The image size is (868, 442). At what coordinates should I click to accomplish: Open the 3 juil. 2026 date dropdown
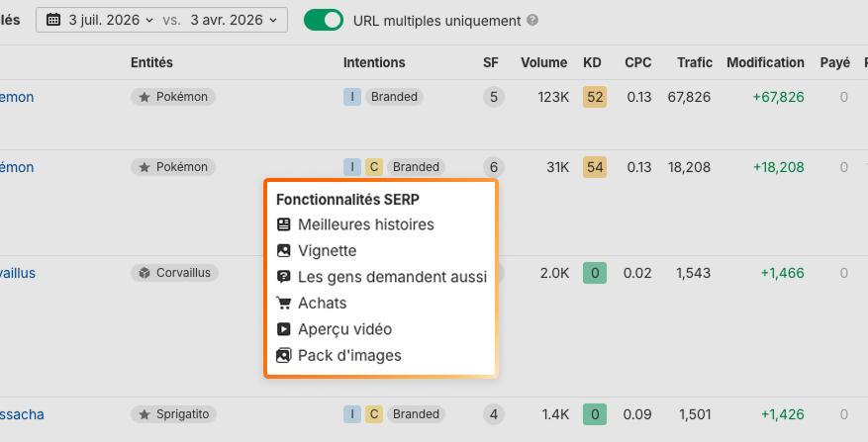(x=111, y=20)
